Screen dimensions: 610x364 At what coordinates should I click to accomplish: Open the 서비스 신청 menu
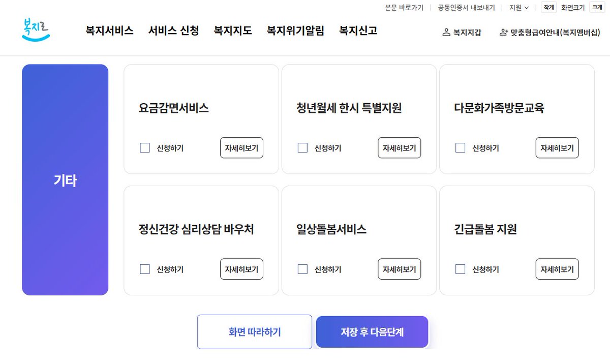tap(173, 31)
